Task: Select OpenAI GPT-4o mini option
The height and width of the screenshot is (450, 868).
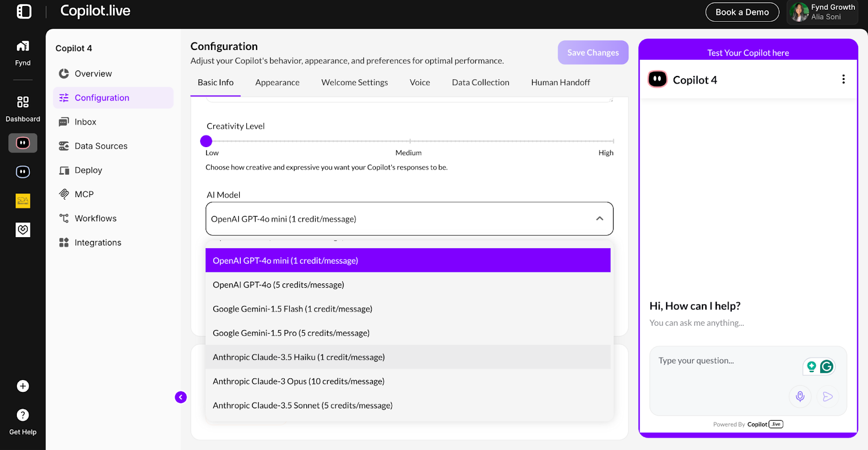Action: click(408, 261)
